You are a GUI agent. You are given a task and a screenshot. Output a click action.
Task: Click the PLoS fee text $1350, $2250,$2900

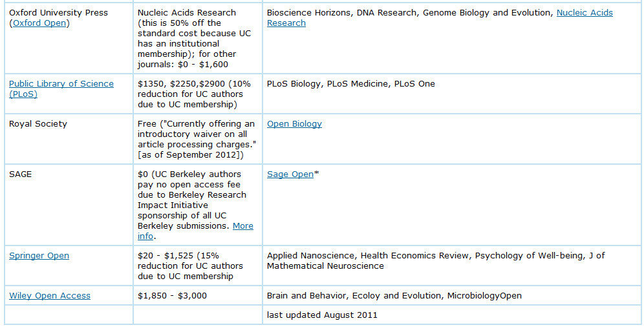182,84
